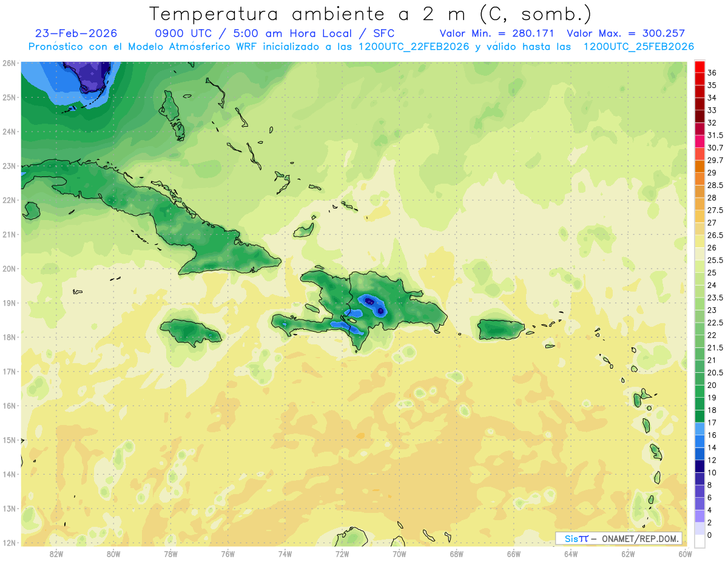The width and height of the screenshot is (728, 562).
Task: Click the 31.5 label on the color legend
Action: tap(715, 135)
